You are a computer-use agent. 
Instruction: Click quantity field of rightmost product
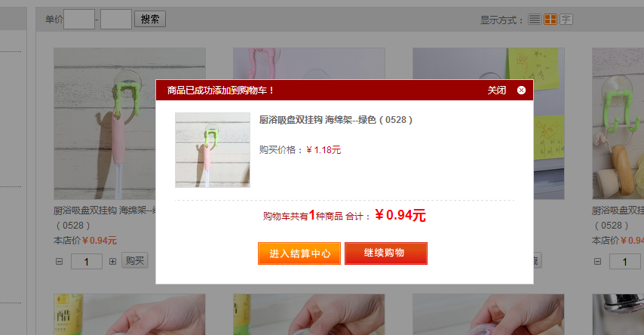click(x=624, y=261)
